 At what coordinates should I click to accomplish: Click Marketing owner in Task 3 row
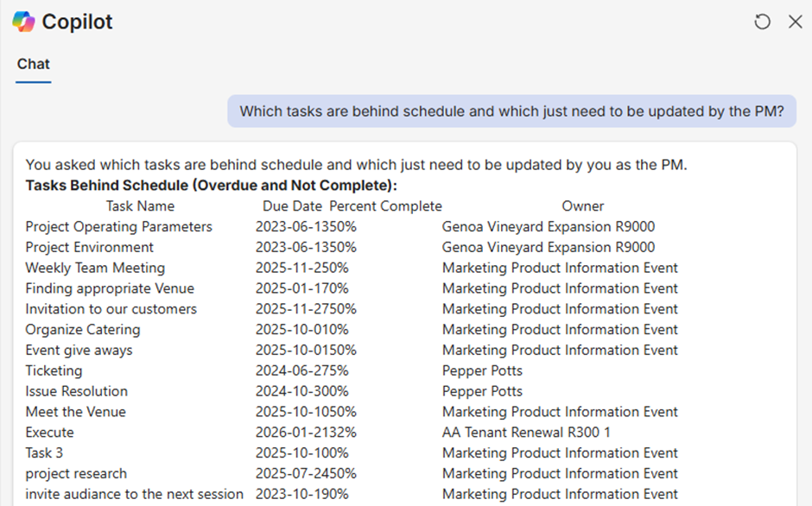(x=560, y=453)
